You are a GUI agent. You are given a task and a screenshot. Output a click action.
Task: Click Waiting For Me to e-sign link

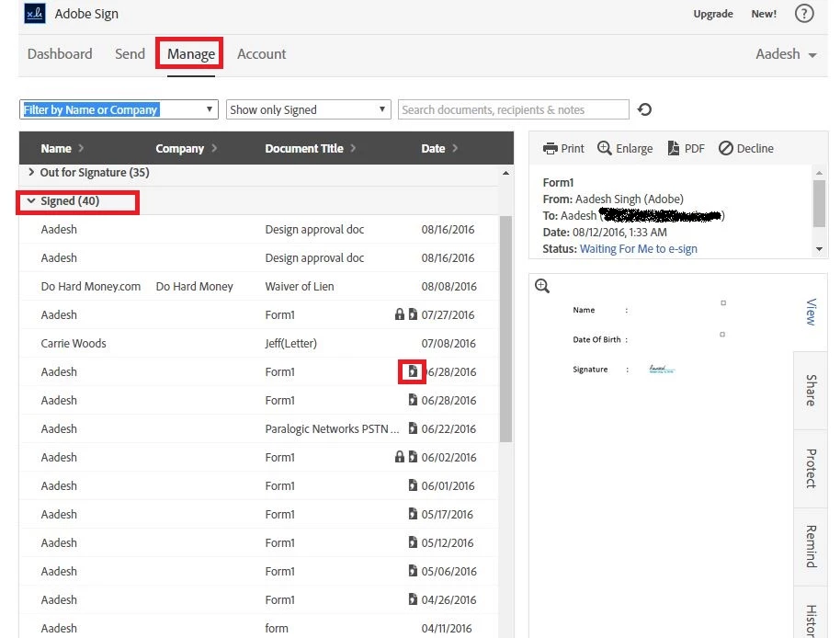pyautogui.click(x=639, y=248)
